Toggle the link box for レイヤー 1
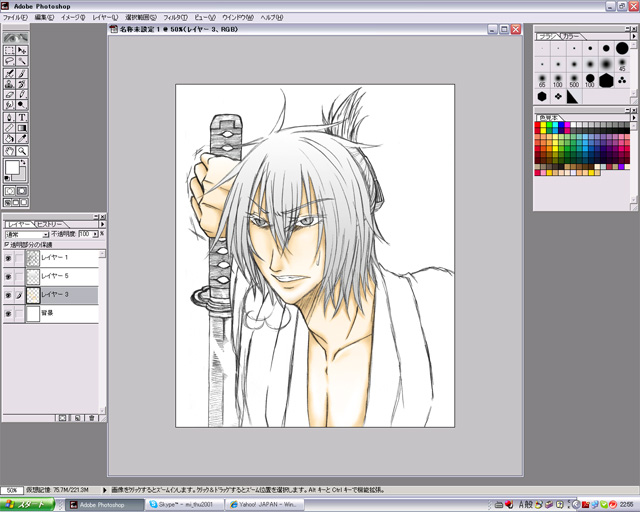Screen dimensions: 640x512 (x=19, y=258)
